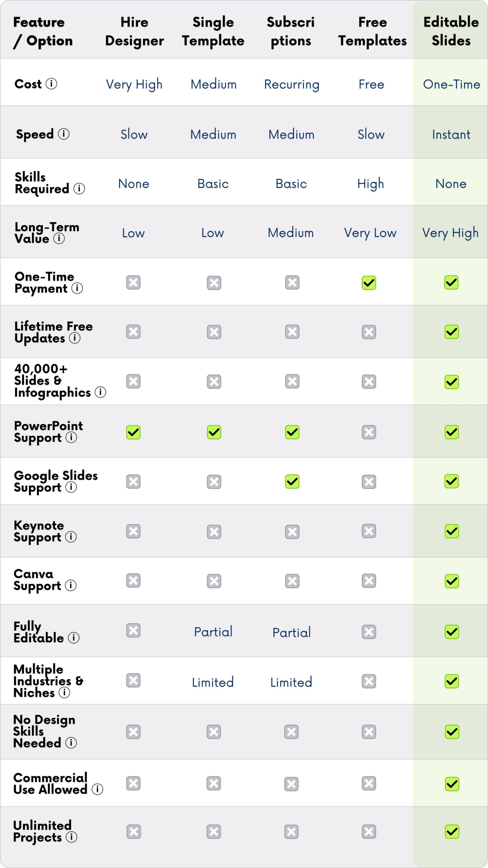Click the info icon beside Lifetime Free Updates
This screenshot has width=488, height=868.
(75, 338)
